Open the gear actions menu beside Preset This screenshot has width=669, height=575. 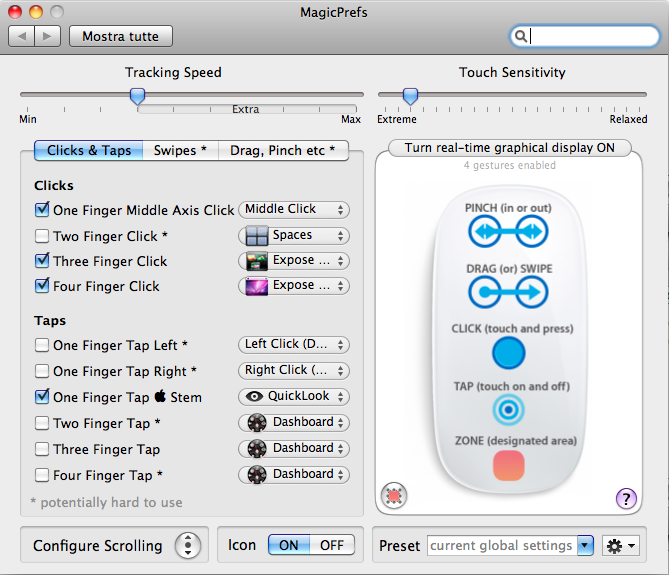click(x=621, y=546)
